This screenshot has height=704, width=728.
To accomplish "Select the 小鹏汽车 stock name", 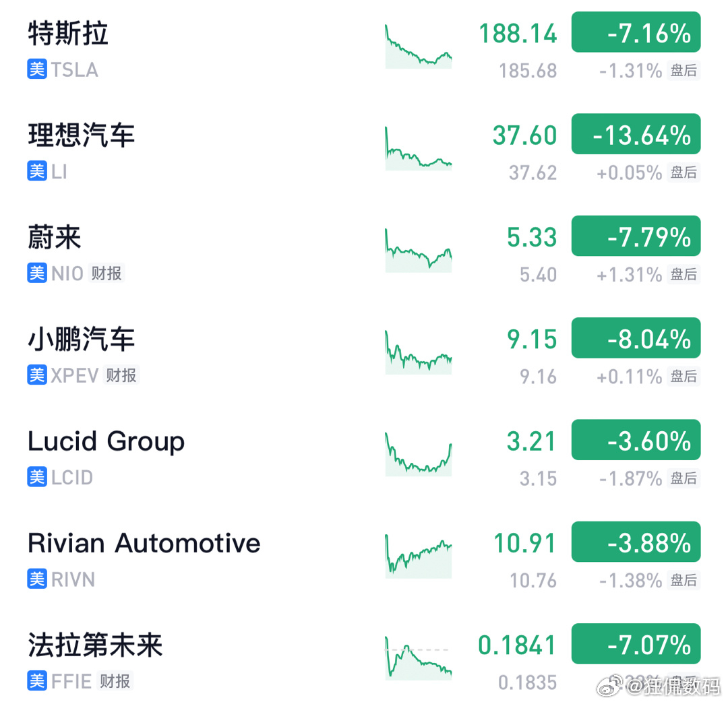I will [x=82, y=340].
